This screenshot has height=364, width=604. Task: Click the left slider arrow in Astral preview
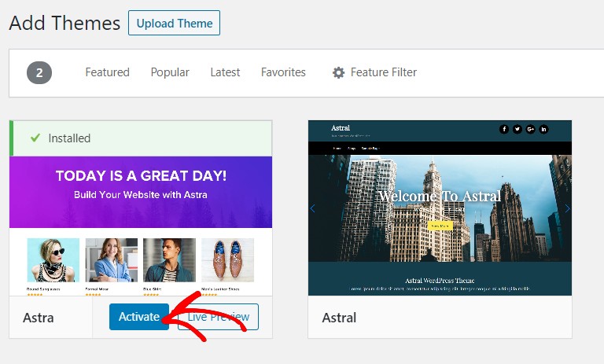[313, 208]
